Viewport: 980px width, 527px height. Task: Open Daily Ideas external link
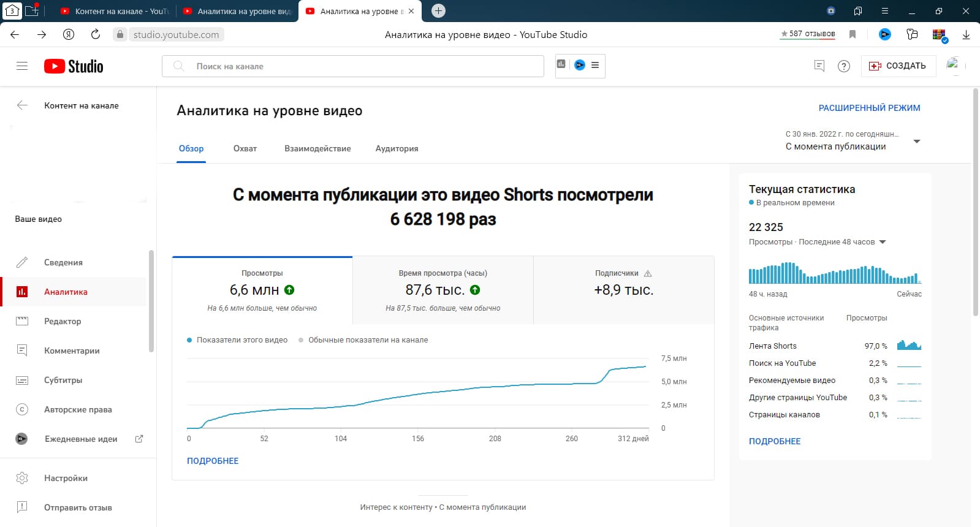pyautogui.click(x=139, y=439)
